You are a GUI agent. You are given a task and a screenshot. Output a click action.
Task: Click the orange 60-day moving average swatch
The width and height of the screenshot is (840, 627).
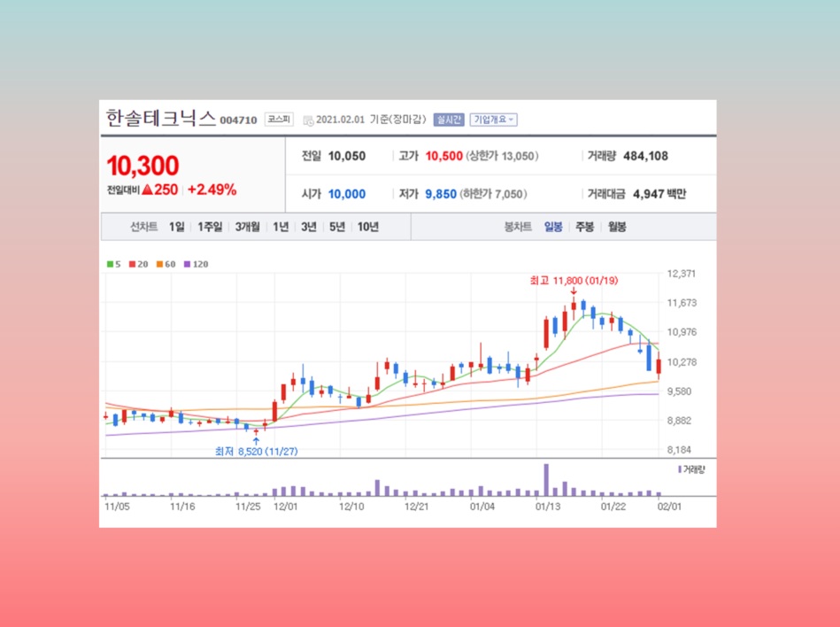pyautogui.click(x=159, y=264)
